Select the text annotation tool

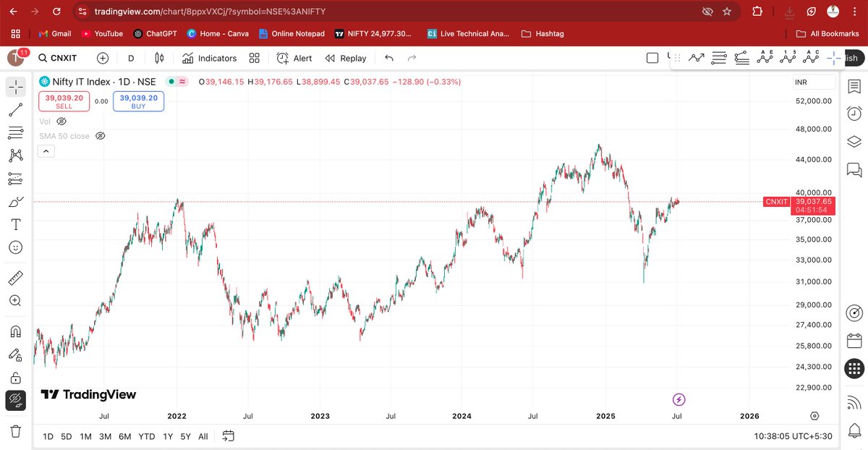coord(16,225)
